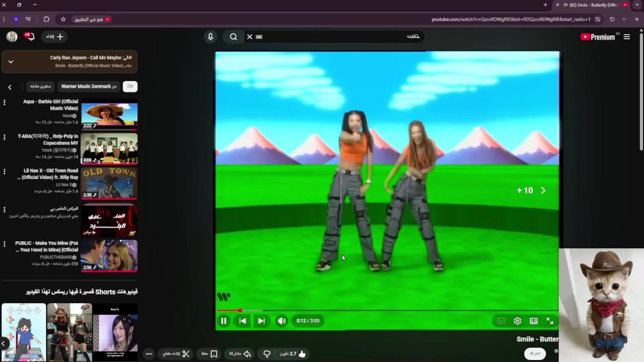Save the video with the bookmark button
The image size is (644, 362).
(209, 354)
